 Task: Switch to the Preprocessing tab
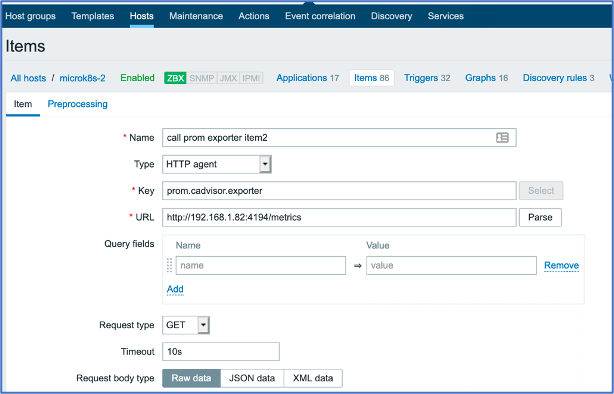(78, 104)
